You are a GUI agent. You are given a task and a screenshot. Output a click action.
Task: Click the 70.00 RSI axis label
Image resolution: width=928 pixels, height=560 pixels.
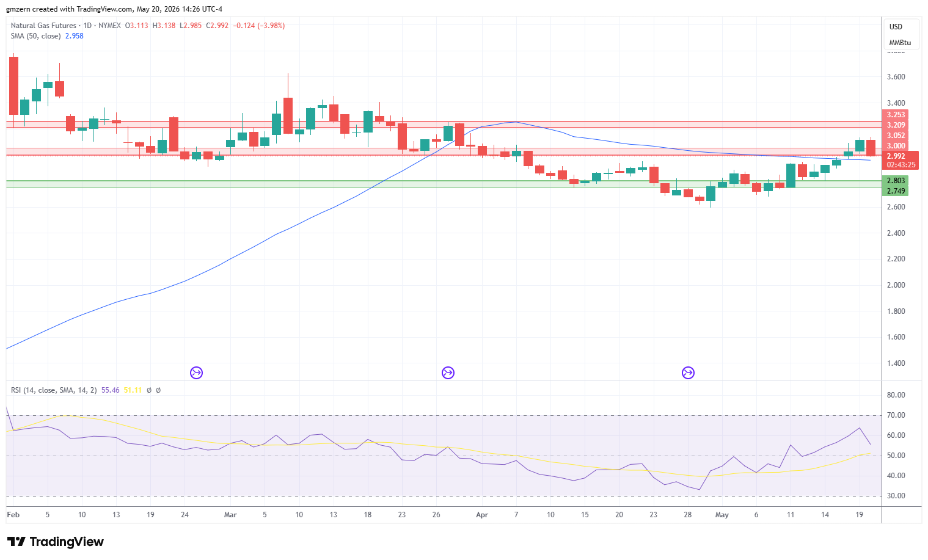pos(896,415)
